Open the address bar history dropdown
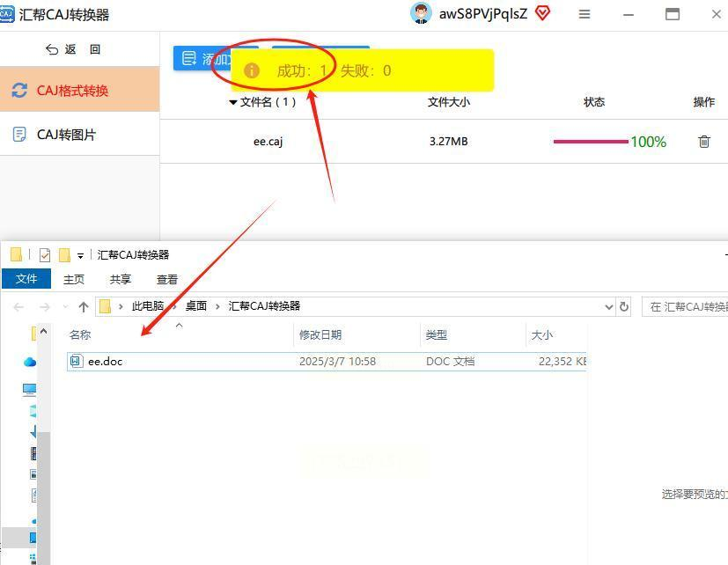 (609, 307)
